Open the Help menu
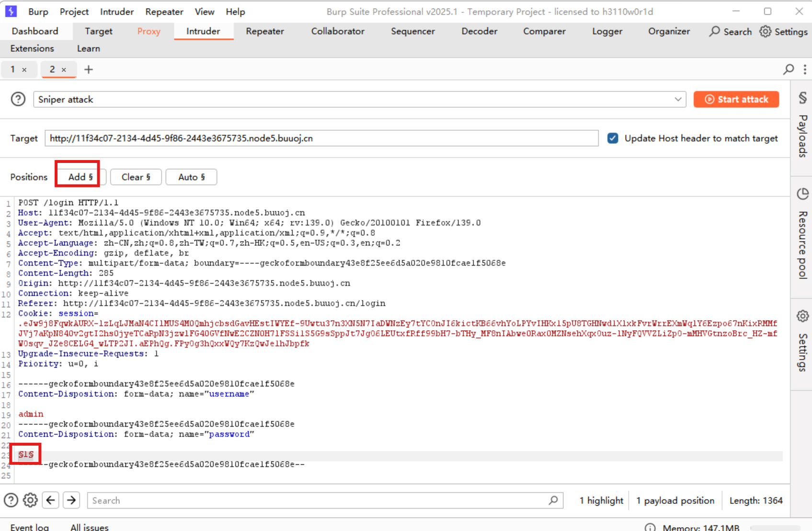Viewport: 812px width, 531px height. [235, 12]
